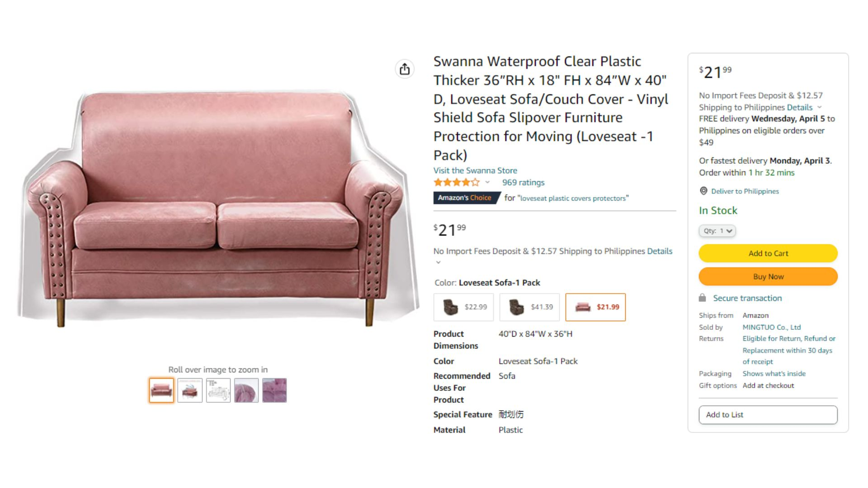Open the Qty quantity dropdown

coord(717,231)
